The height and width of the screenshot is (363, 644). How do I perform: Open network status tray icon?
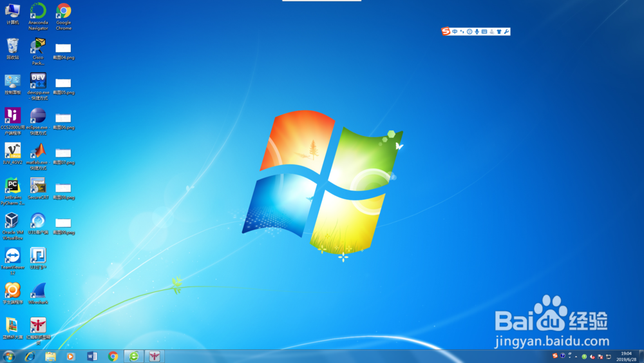point(609,357)
